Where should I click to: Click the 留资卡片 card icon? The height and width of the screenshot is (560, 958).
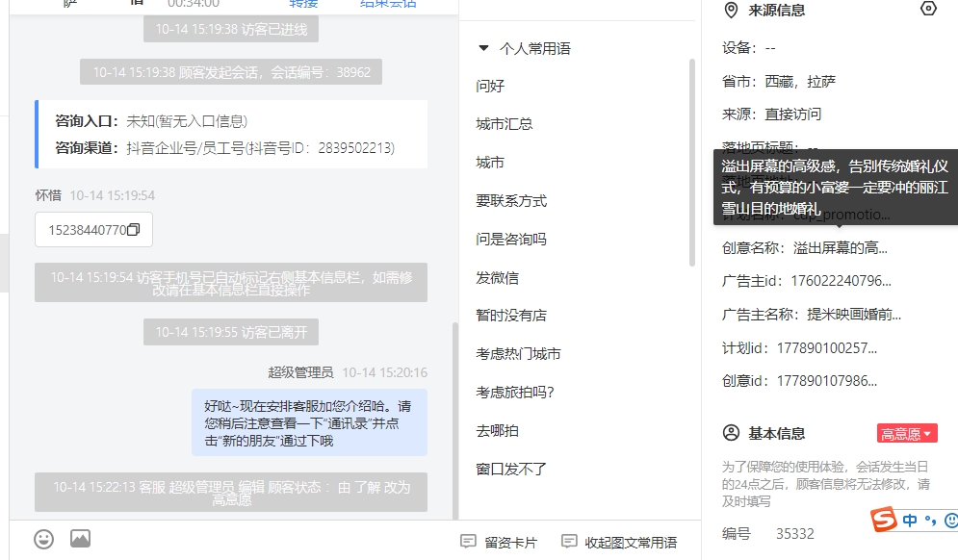pyautogui.click(x=468, y=541)
